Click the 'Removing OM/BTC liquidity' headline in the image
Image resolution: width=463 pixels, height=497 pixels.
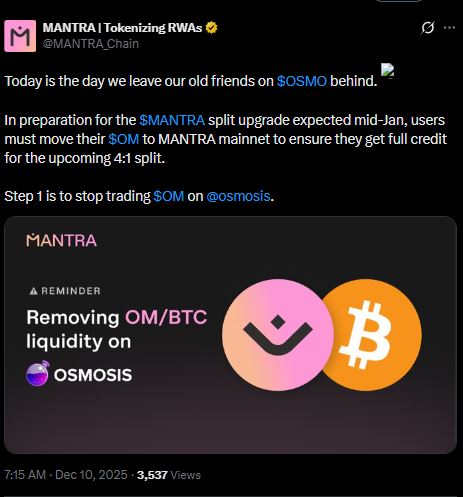coord(117,329)
